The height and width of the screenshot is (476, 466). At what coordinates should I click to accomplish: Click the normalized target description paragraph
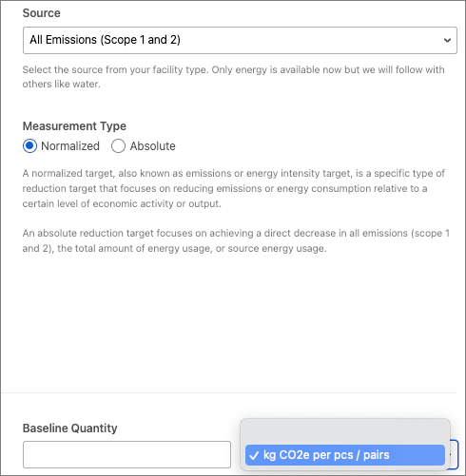click(234, 188)
